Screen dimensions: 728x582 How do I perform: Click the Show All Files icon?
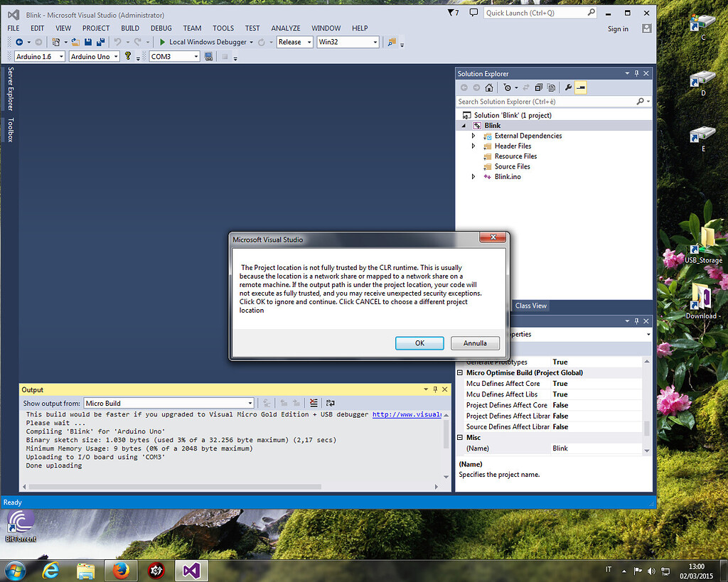click(x=551, y=87)
